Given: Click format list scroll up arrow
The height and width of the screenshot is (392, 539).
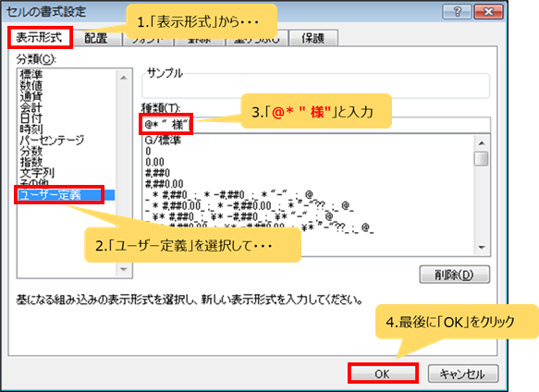Looking at the screenshot, I should click(482, 142).
